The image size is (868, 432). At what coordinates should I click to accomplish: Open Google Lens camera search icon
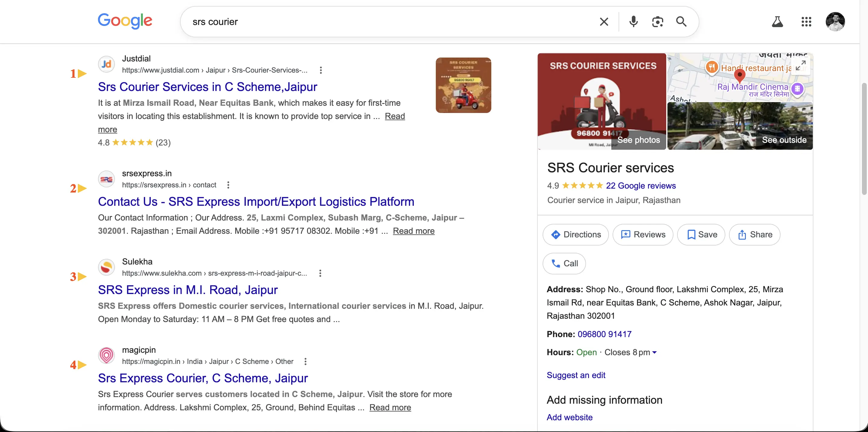point(657,22)
